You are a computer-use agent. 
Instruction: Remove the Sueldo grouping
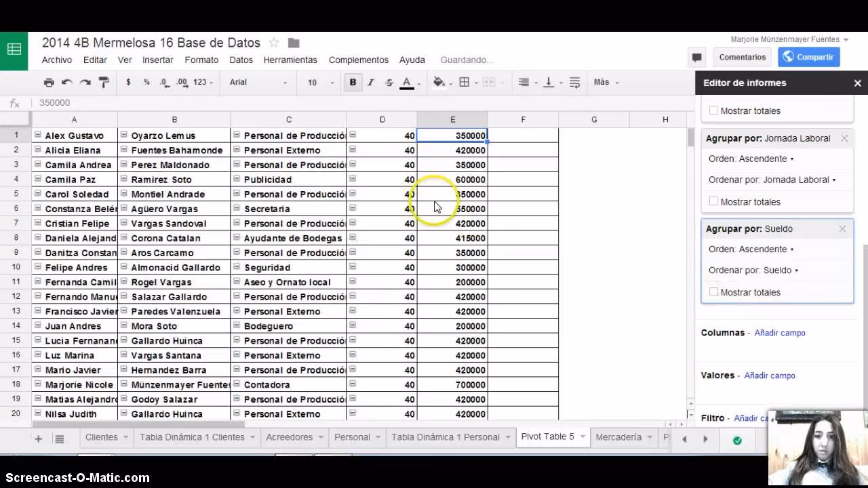[843, 229]
